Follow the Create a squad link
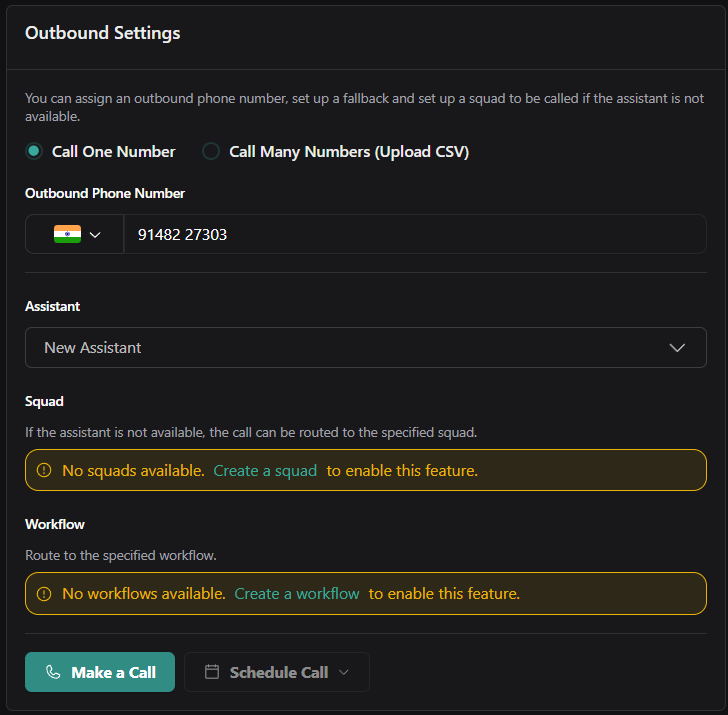The width and height of the screenshot is (728, 715). tap(265, 470)
